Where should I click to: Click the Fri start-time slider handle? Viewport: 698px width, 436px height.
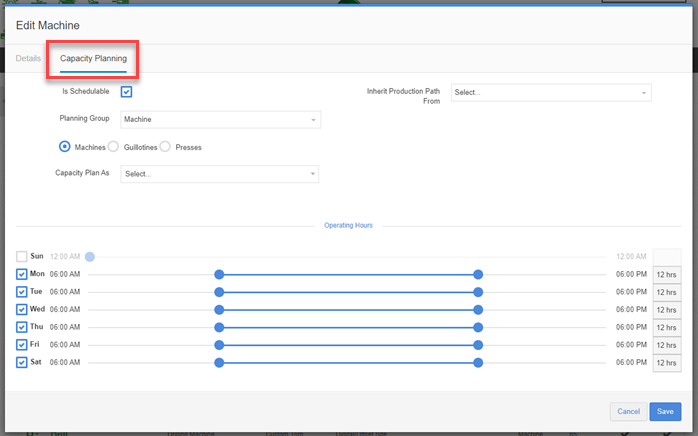[219, 345]
